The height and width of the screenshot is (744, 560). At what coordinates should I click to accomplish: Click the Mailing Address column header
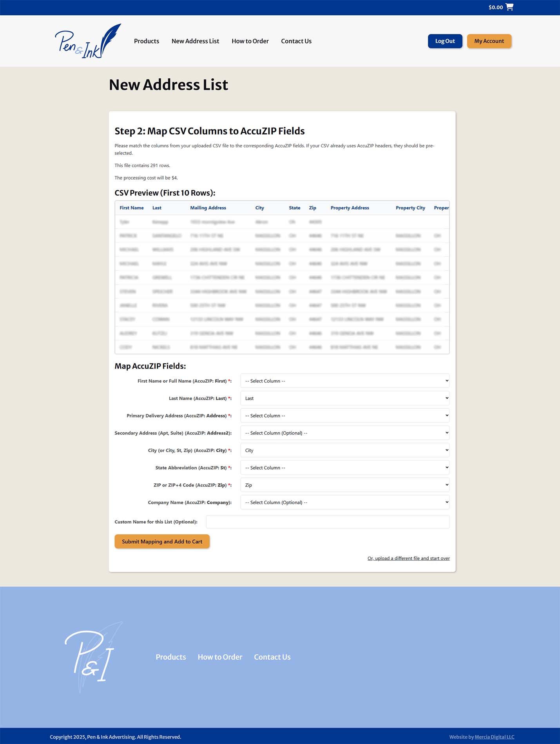click(x=208, y=208)
